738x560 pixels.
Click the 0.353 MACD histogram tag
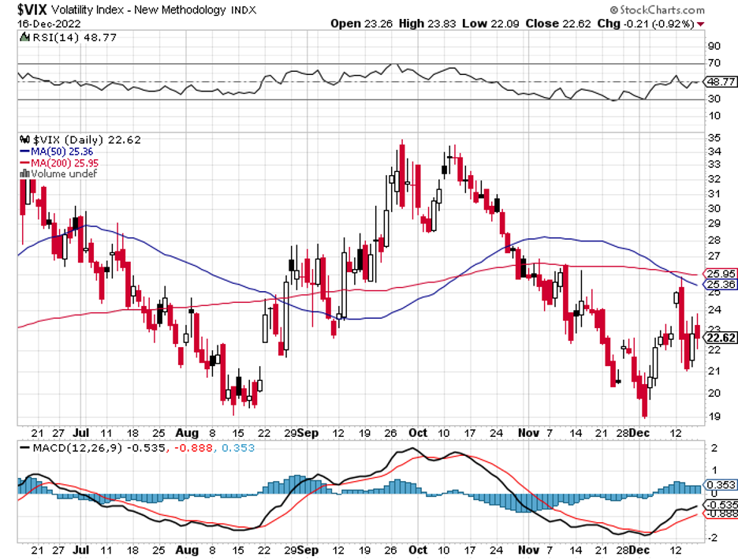[721, 484]
